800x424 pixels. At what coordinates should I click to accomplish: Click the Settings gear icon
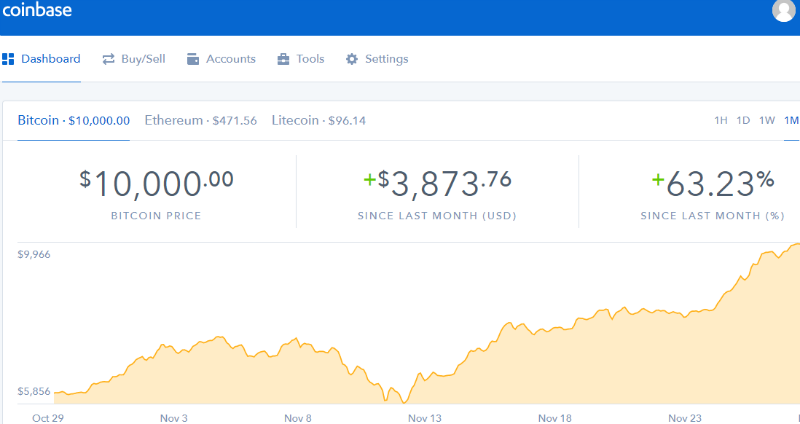(x=352, y=59)
